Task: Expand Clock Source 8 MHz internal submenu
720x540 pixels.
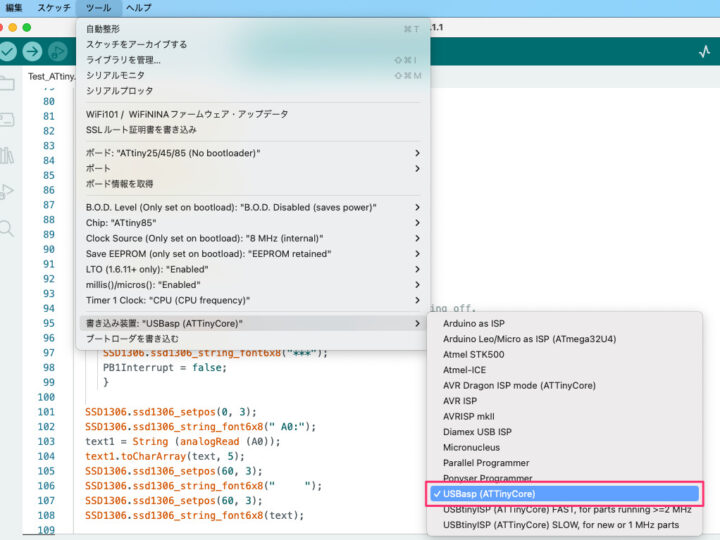Action: pos(250,239)
